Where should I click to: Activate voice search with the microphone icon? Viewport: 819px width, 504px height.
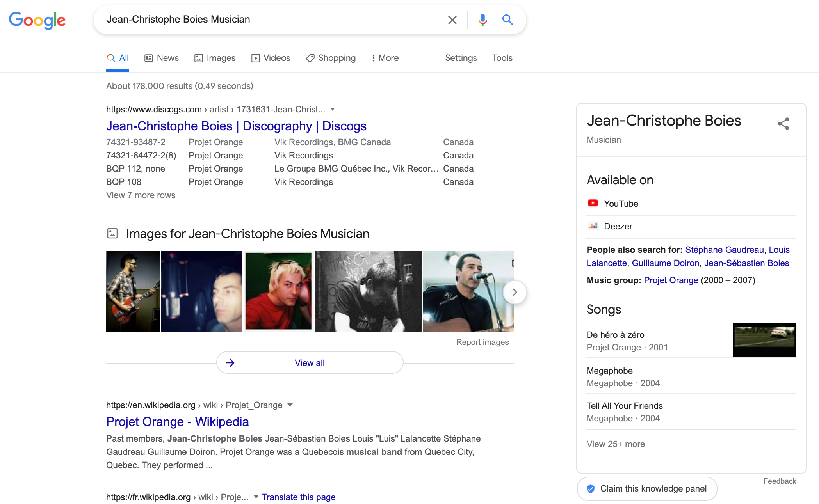point(482,19)
